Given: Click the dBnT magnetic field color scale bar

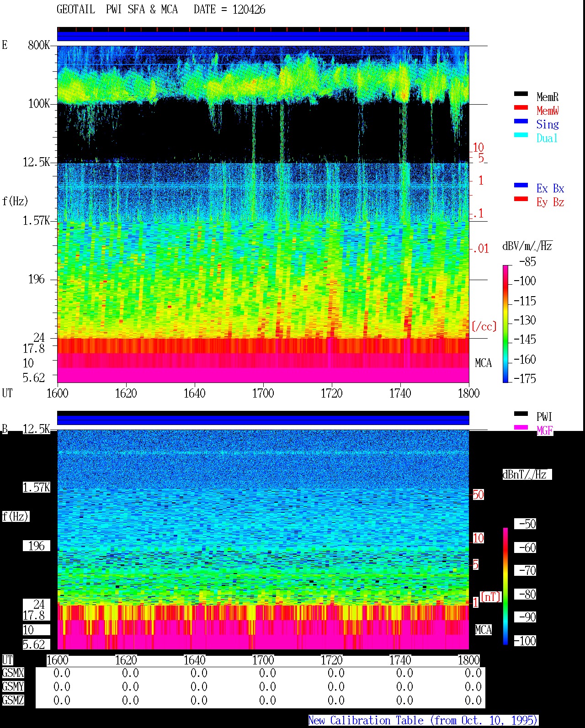Looking at the screenshot, I should 505,586.
